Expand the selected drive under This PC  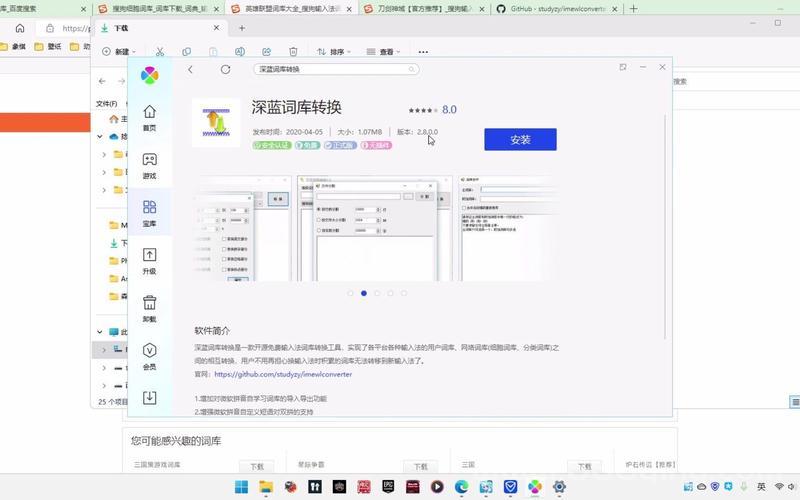(x=104, y=349)
